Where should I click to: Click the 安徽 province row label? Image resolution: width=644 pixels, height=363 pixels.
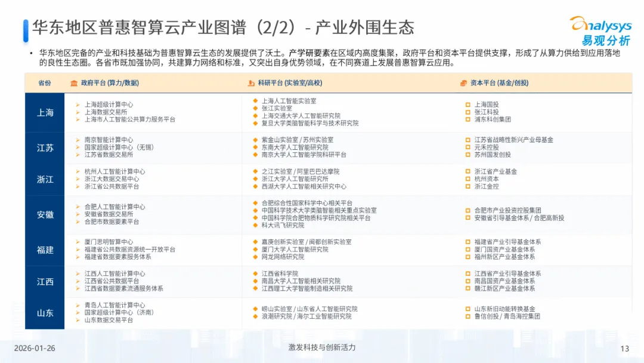point(45,214)
